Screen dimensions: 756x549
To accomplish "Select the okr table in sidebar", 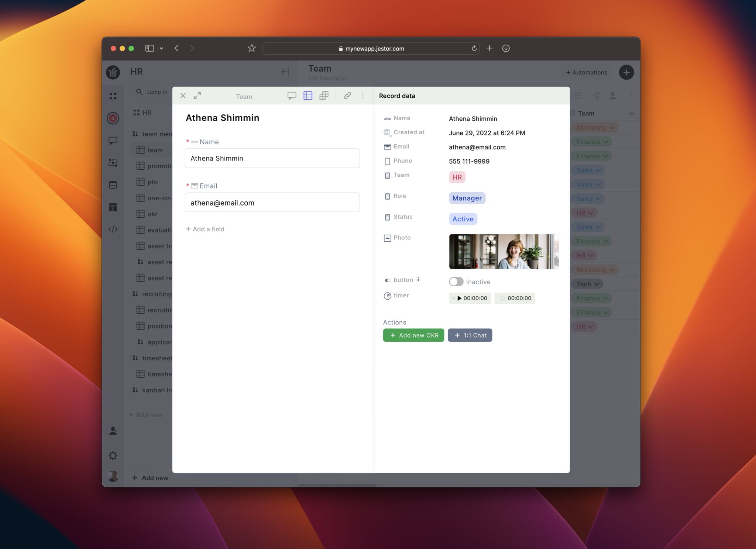I will (152, 214).
